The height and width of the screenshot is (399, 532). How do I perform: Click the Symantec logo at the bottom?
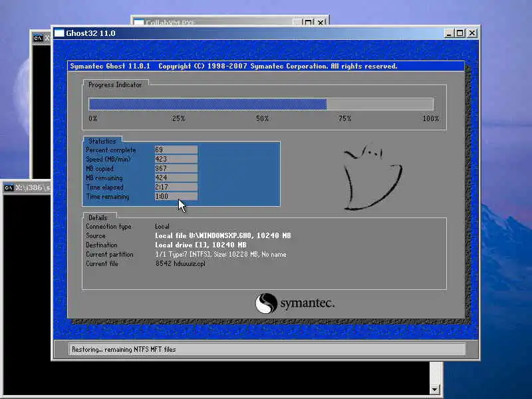pos(295,303)
